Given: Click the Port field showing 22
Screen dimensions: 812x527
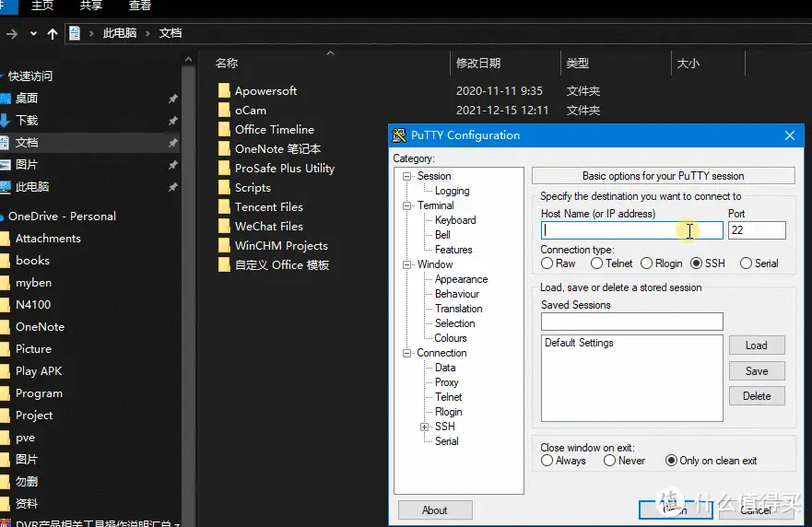Looking at the screenshot, I should click(757, 230).
